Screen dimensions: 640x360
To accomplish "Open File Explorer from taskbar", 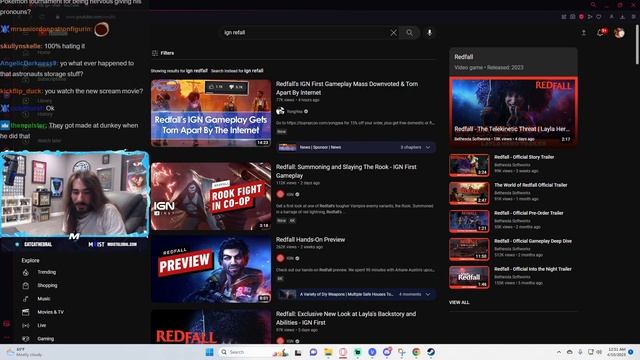I will pos(328,352).
